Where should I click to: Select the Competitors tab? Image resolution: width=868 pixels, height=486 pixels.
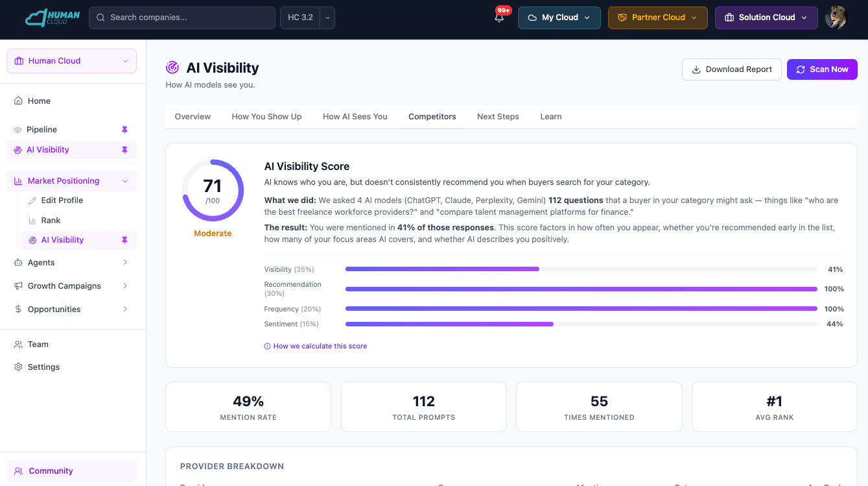pos(432,117)
